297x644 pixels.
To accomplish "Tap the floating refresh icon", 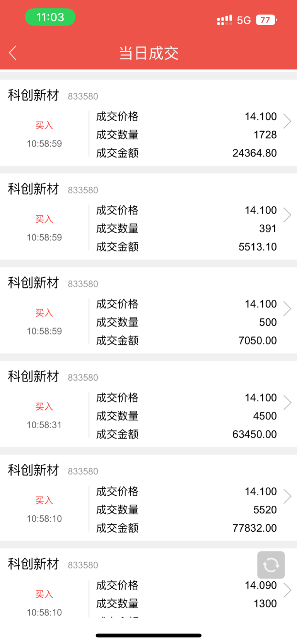I will tap(271, 565).
